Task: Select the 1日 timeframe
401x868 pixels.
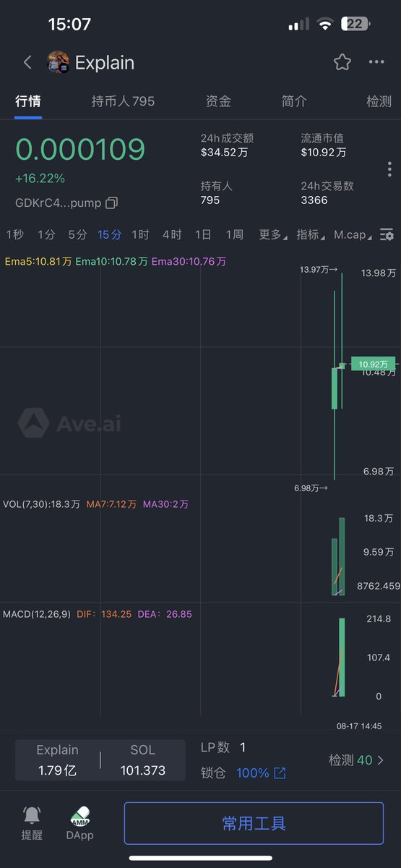Action: [x=203, y=234]
